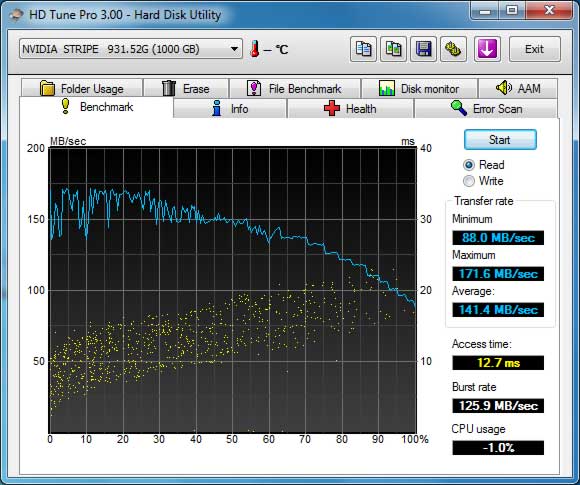Switch to the Disk monitor tab

point(419,88)
